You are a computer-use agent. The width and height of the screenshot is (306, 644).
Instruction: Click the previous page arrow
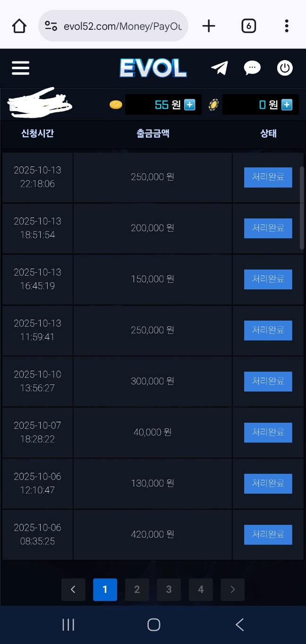(x=73, y=589)
